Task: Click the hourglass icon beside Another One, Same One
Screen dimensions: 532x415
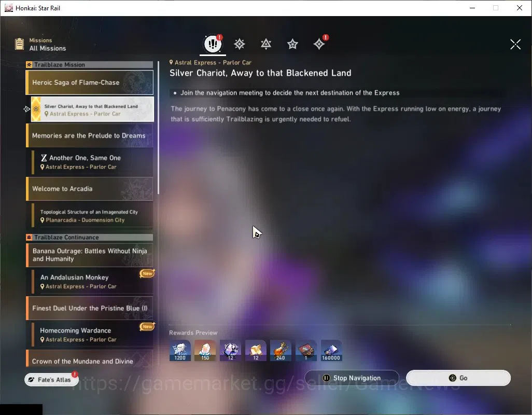Action: [44, 158]
